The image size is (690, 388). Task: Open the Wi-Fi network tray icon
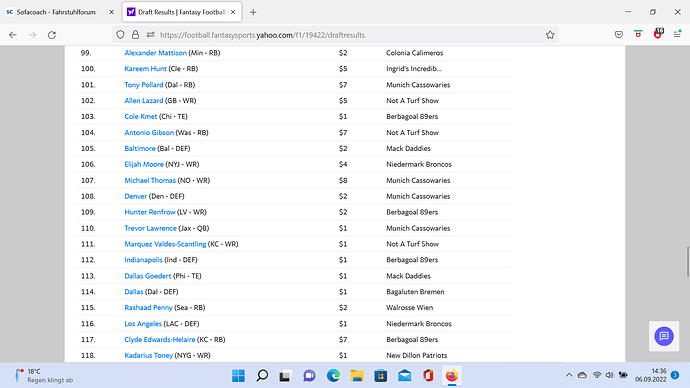click(x=597, y=375)
